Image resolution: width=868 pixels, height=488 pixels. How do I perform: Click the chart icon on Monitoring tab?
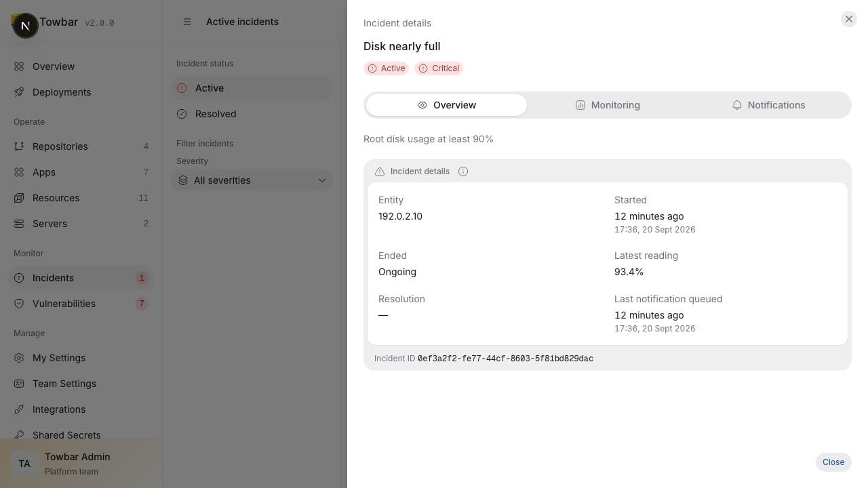tap(580, 105)
